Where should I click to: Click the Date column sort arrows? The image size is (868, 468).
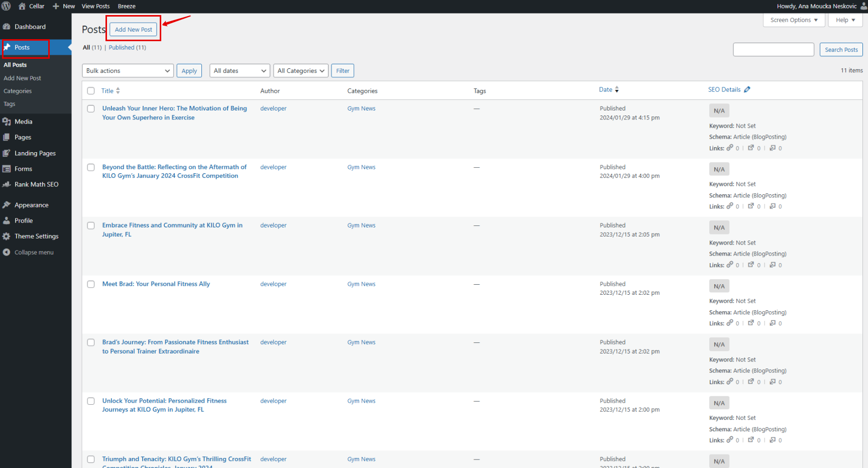coord(617,90)
